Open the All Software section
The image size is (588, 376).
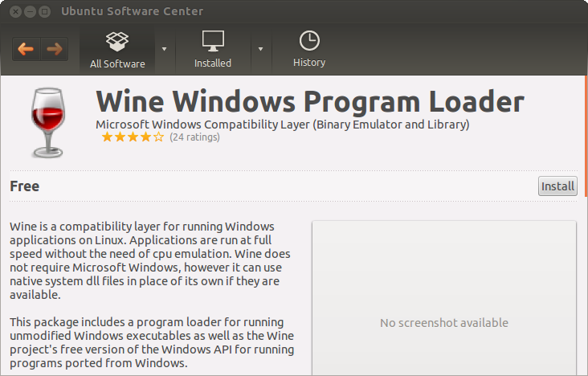(x=117, y=50)
